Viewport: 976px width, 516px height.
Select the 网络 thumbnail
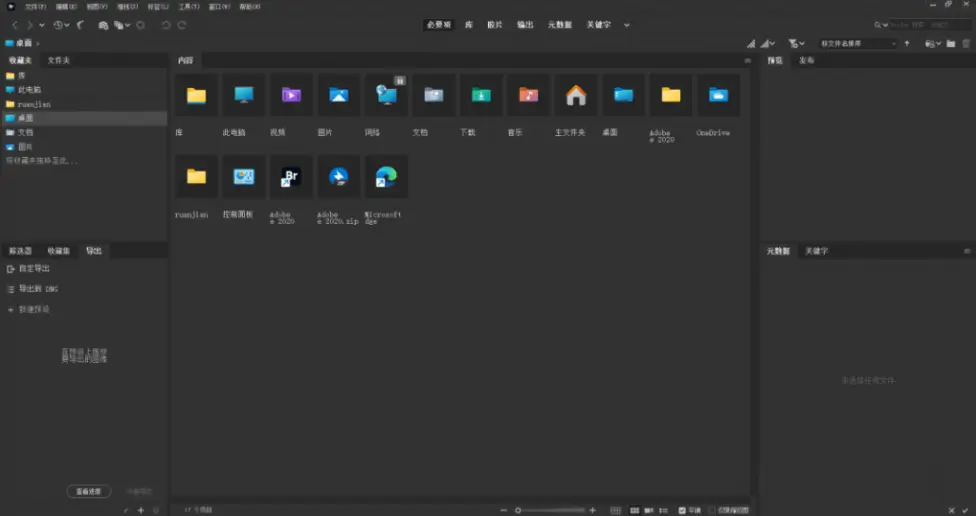[x=386, y=95]
